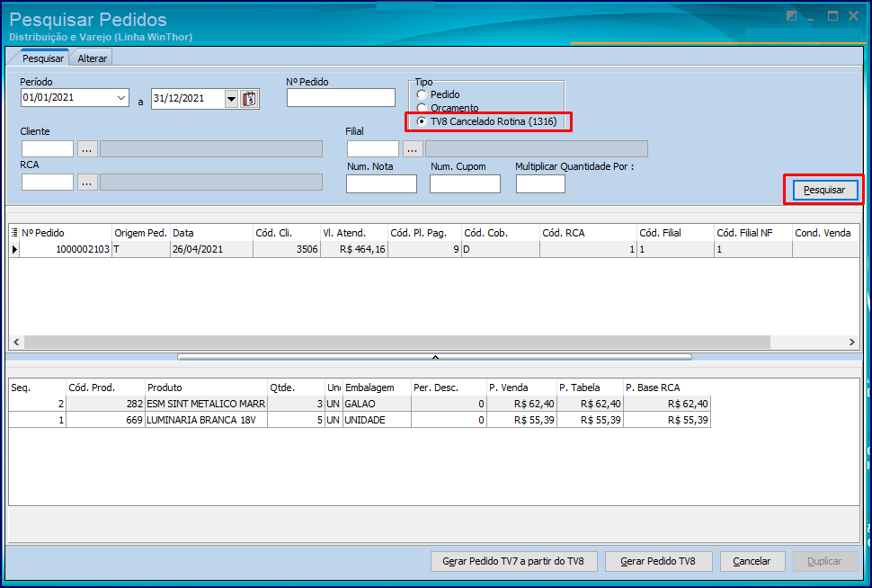Click the window restore-layout icon in title bar
872x588 pixels.
[791, 16]
